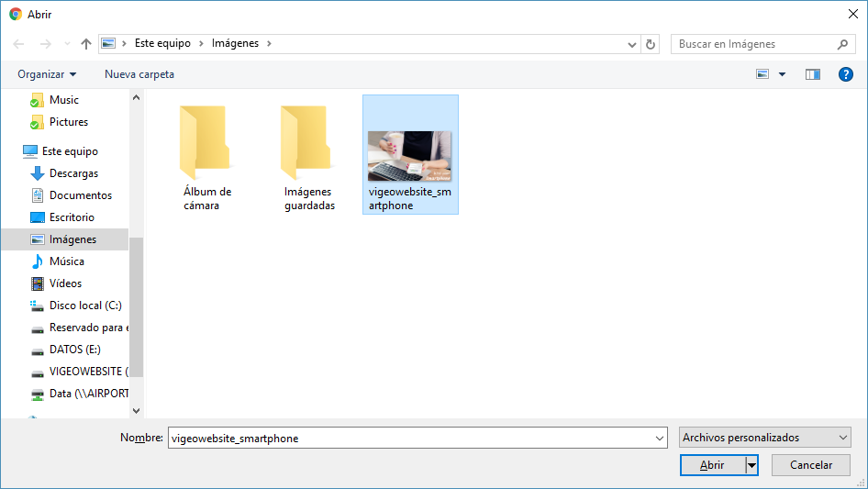Click the 'Este equipo' computer icon
868x489 pixels.
tap(30, 151)
